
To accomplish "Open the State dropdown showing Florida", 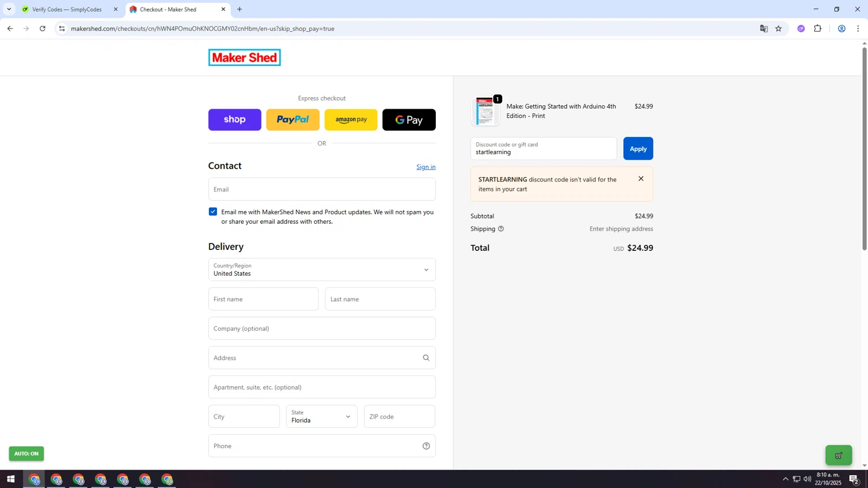I will [x=322, y=416].
